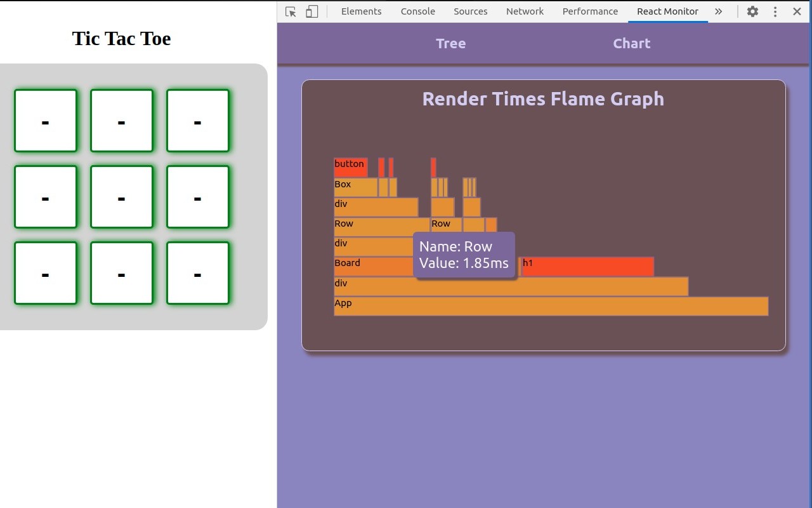
Task: Open the Sources tab
Action: coord(471,11)
